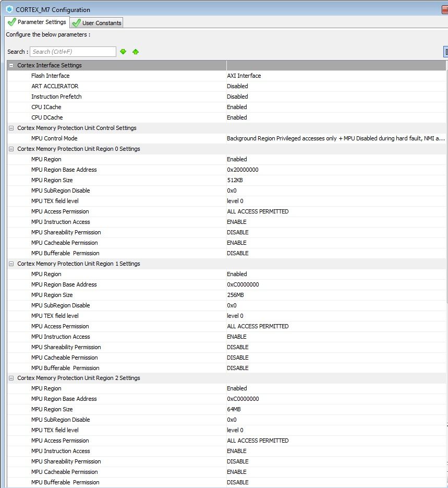Image resolution: width=448 pixels, height=488 pixels.
Task: Click the Enabled value for CPU ICache
Action: pyautogui.click(x=237, y=107)
